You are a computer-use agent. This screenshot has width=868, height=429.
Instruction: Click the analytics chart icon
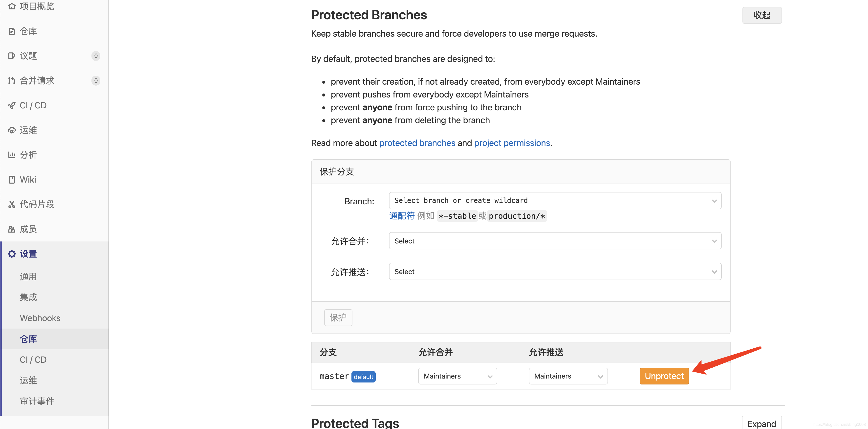click(x=12, y=155)
